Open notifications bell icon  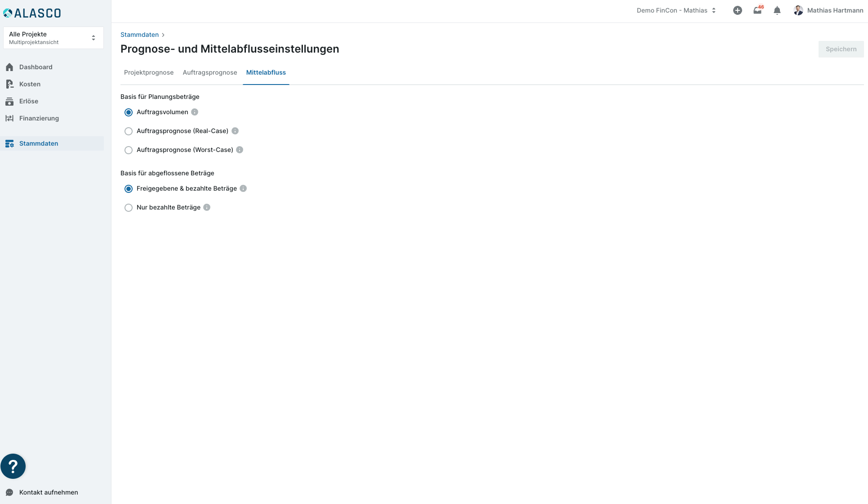pyautogui.click(x=777, y=10)
